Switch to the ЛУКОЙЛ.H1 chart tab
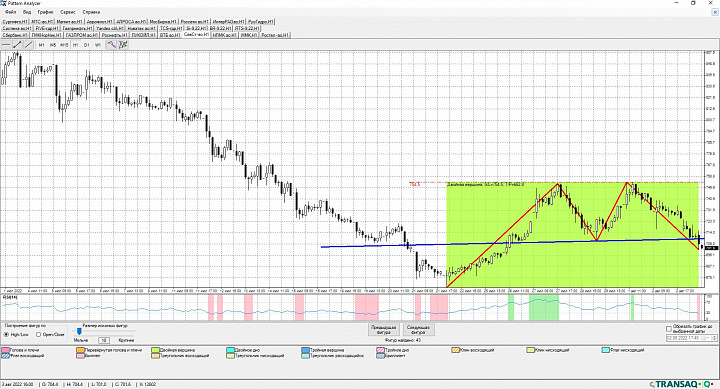The width and height of the screenshot is (720, 389). click(144, 35)
